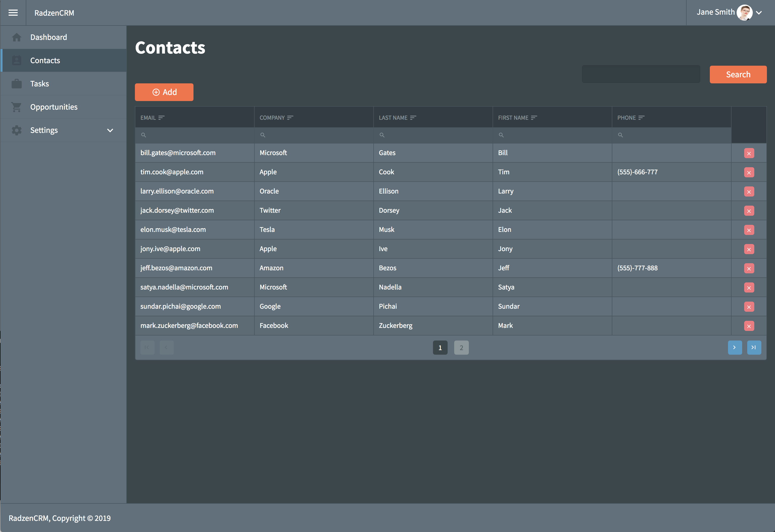
Task: Focus the main search text box
Action: 641,74
